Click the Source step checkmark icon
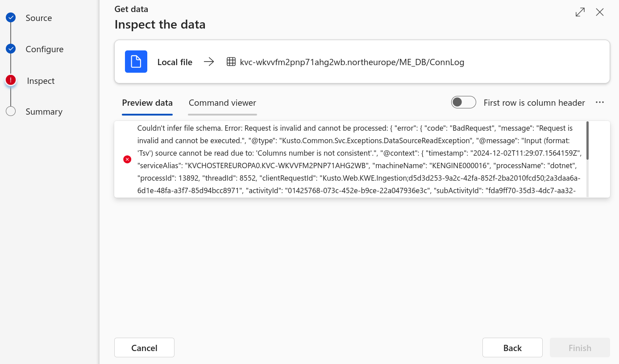 point(11,17)
